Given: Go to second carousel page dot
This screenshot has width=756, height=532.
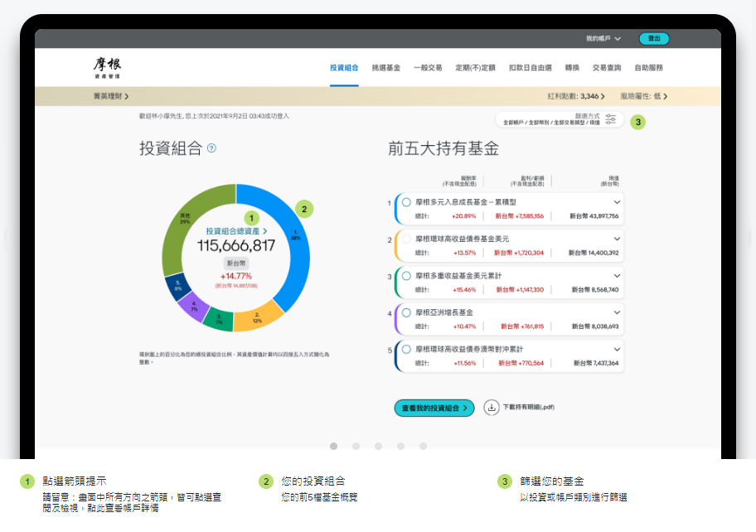Looking at the screenshot, I should pos(356,446).
